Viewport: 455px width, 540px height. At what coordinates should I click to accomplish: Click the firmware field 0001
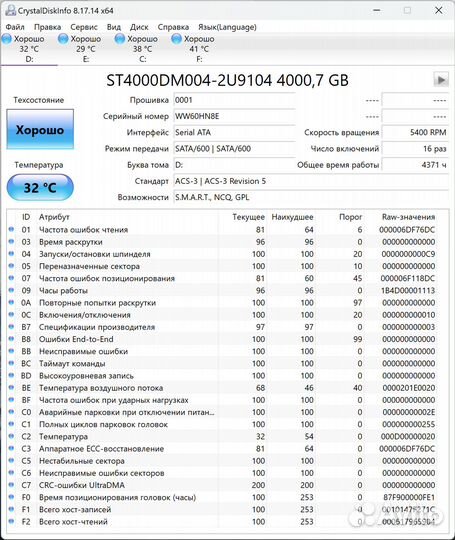coord(235,100)
